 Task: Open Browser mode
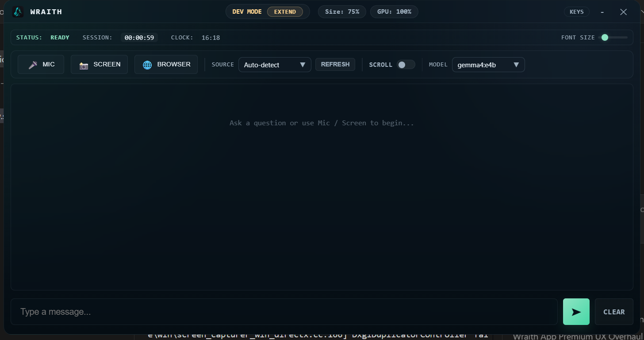tap(166, 64)
